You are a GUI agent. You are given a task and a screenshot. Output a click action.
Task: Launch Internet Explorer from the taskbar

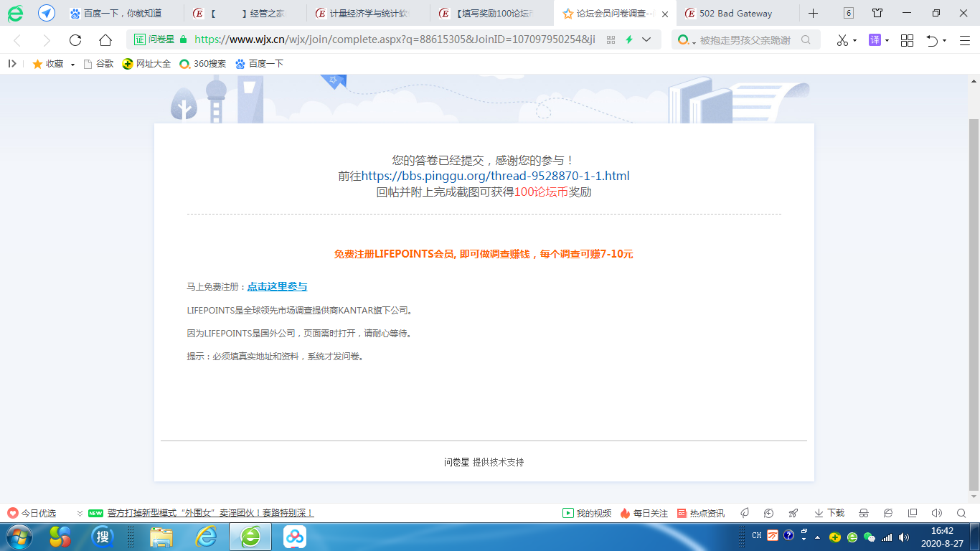point(206,536)
